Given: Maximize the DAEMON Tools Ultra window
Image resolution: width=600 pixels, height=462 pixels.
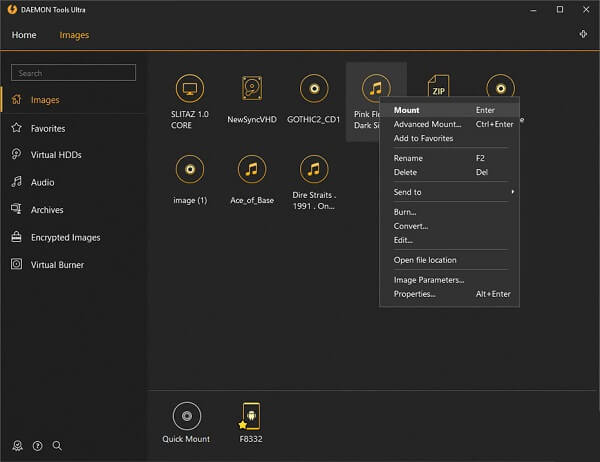Looking at the screenshot, I should (x=560, y=10).
